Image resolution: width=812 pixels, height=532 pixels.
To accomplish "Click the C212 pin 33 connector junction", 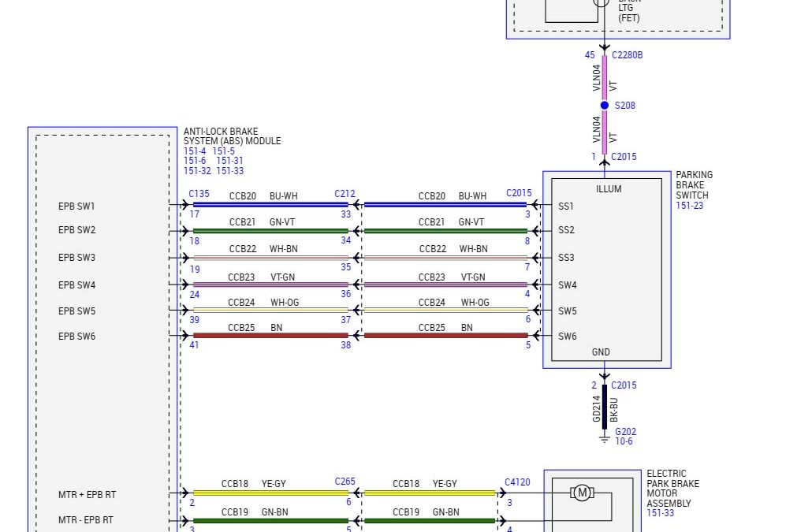I will [356, 206].
